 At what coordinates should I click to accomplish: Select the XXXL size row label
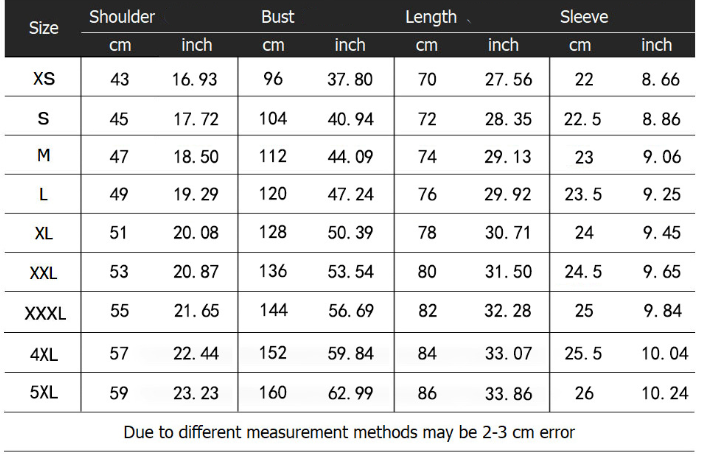45,313
